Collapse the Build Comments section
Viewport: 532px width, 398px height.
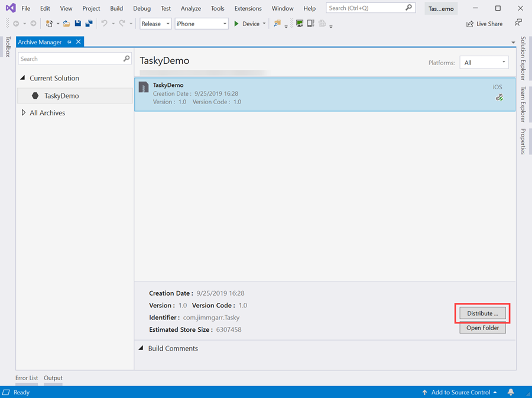coord(140,348)
